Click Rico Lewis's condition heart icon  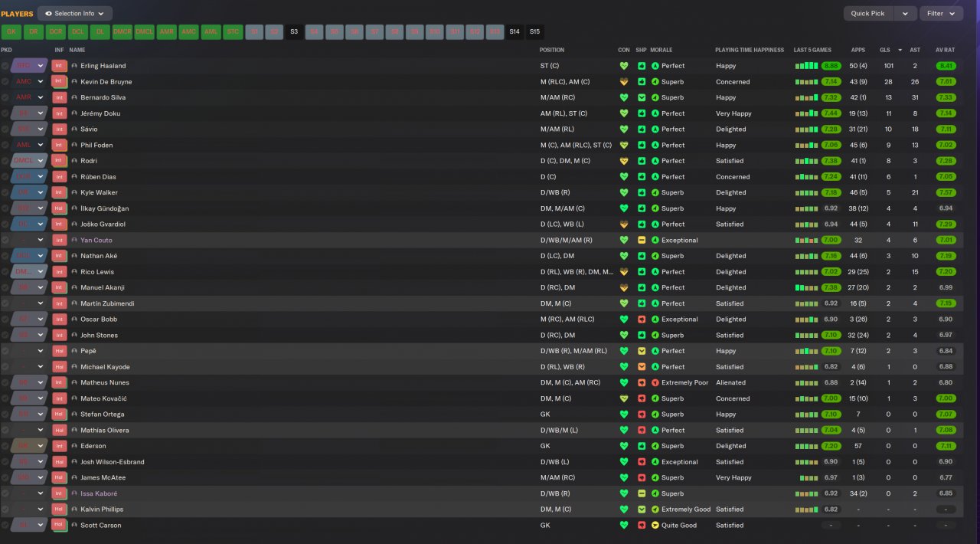[624, 272]
